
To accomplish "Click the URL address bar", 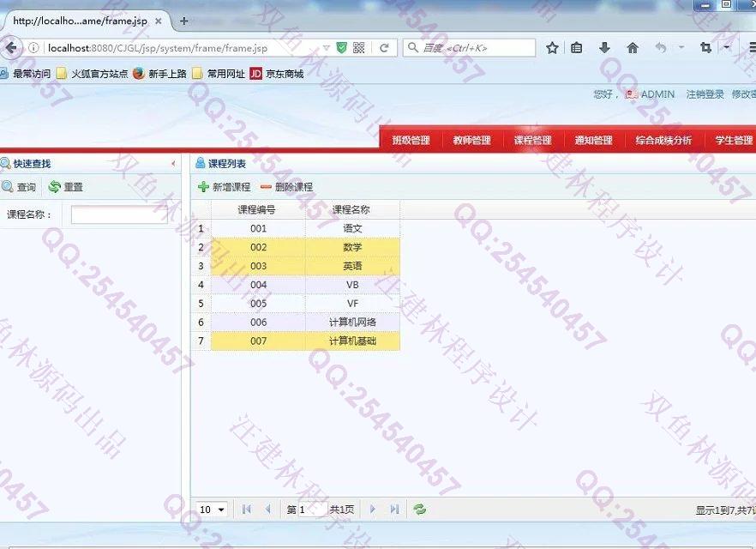I will [x=183, y=48].
